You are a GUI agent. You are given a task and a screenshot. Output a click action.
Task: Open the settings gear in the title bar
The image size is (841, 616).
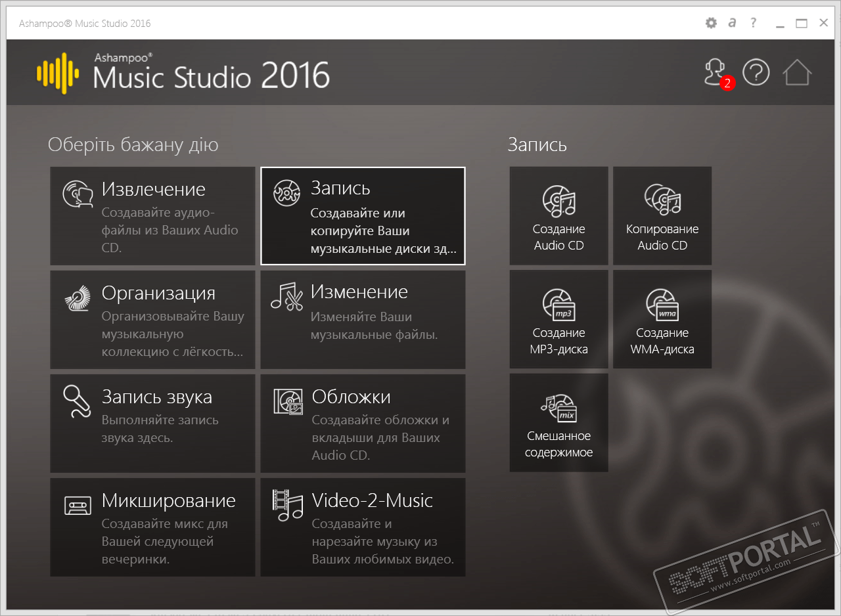[x=711, y=24]
